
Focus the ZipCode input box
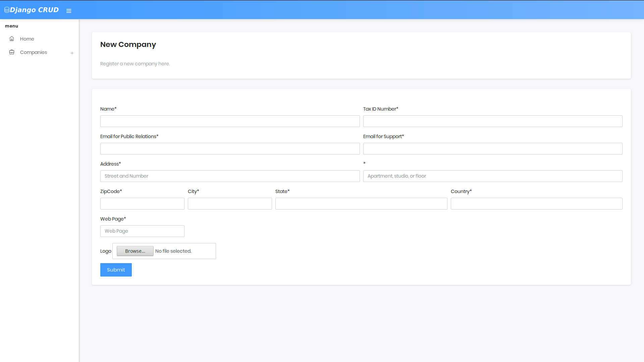[142, 204]
